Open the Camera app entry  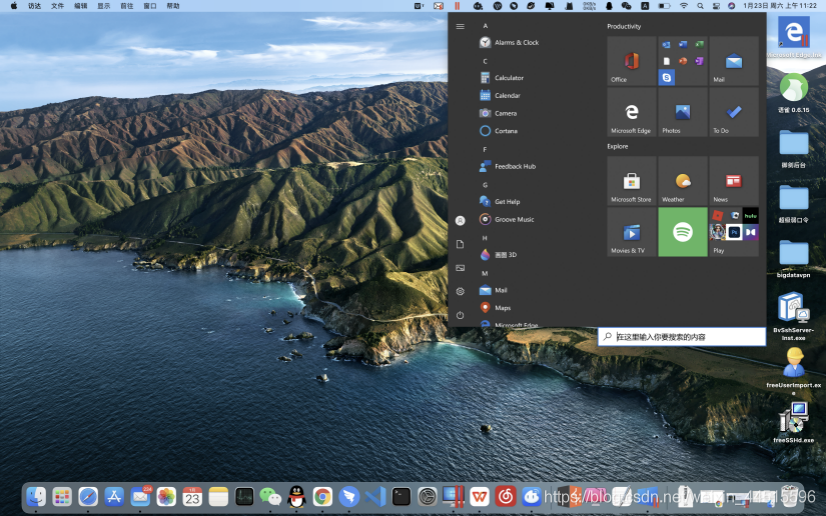pos(498,113)
